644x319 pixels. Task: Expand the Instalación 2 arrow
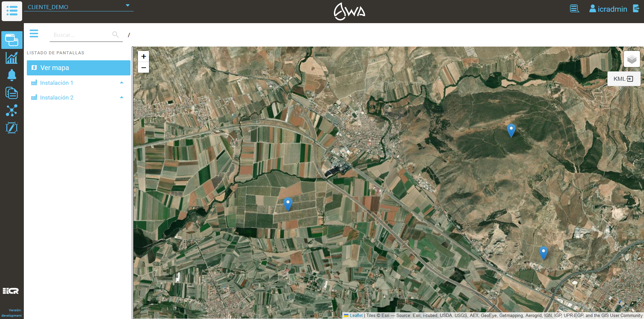click(122, 98)
